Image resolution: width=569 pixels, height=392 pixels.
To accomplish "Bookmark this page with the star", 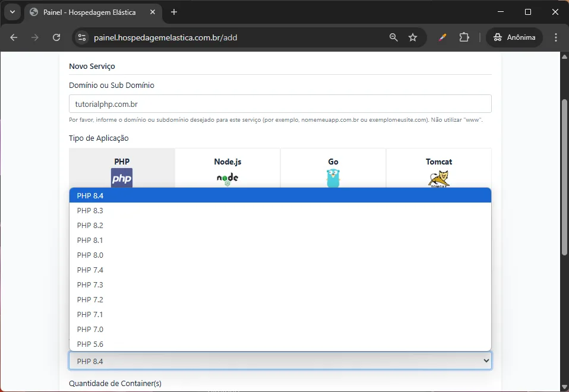I will point(413,37).
